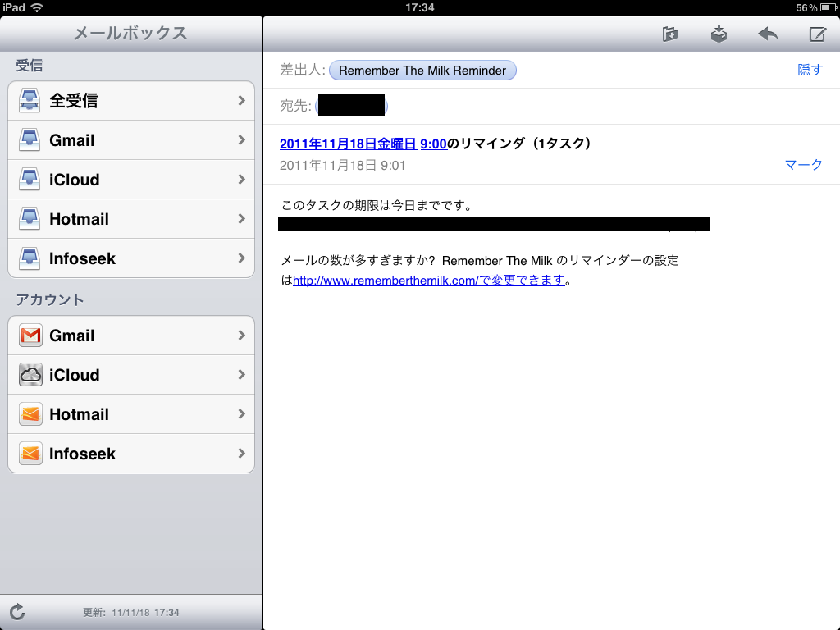Tap the move-to-folder icon in toolbar
The width and height of the screenshot is (840, 630).
point(669,34)
